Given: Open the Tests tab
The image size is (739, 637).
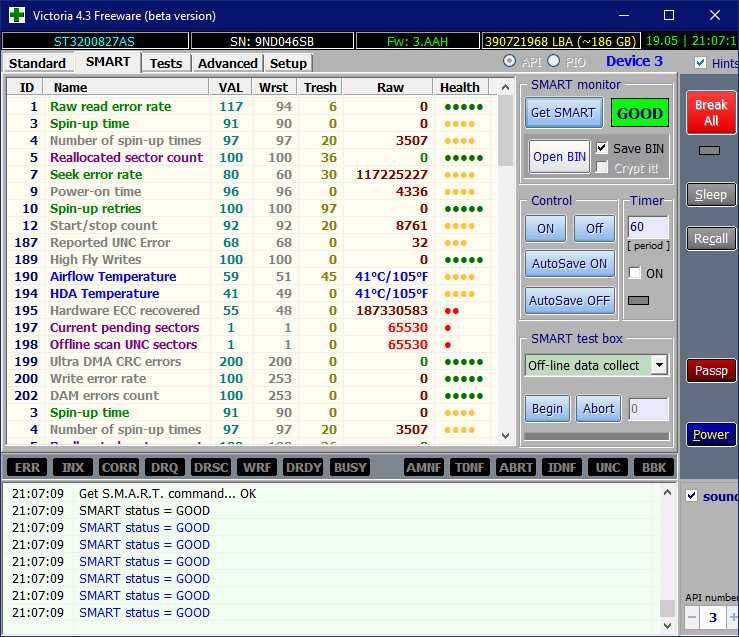Looking at the screenshot, I should pyautogui.click(x=166, y=63).
